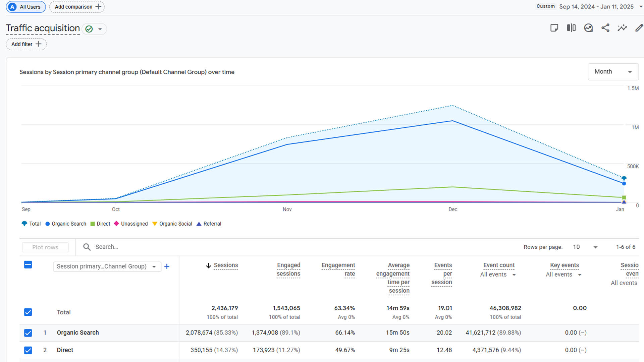Toggle the Direct legend green square
Screen dimensions: 644x362
point(93,224)
